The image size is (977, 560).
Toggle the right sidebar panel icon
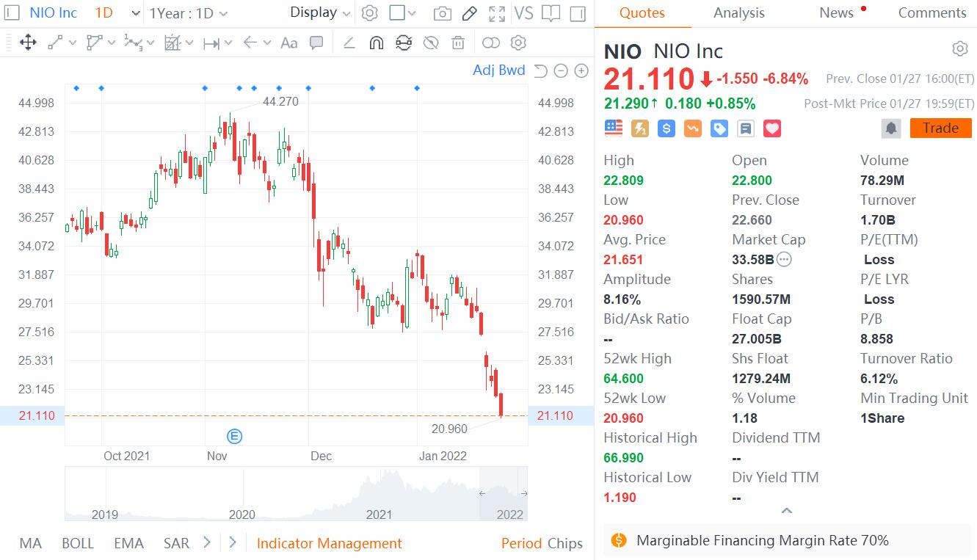coord(578,13)
